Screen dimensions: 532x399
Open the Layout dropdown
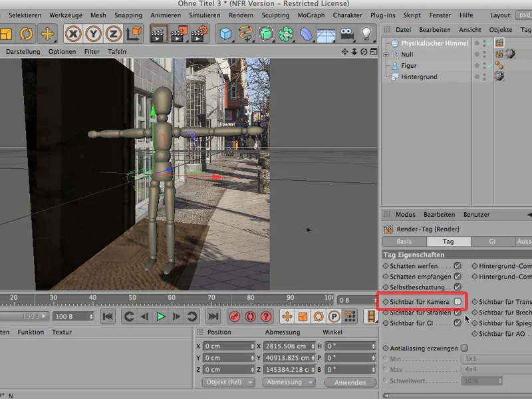(x=523, y=15)
